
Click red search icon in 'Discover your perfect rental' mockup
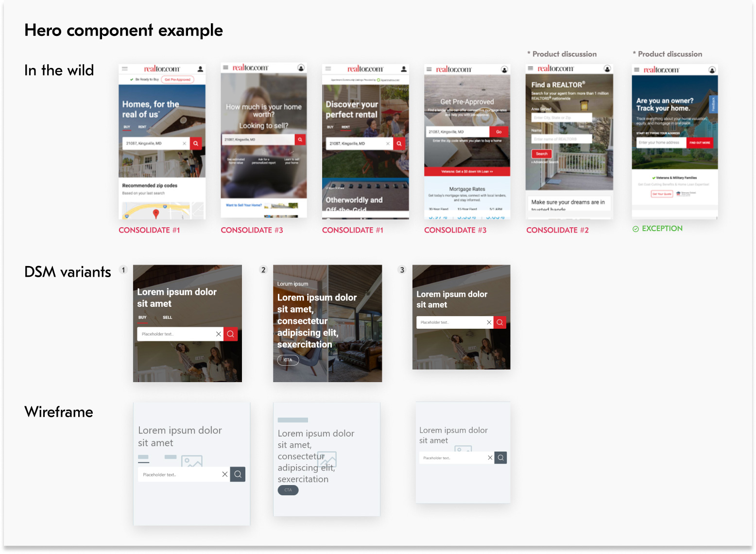click(399, 144)
